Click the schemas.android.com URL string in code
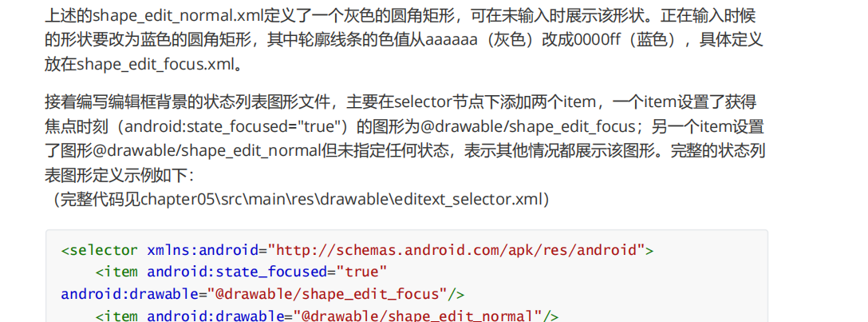This screenshot has width=868, height=322. pos(456,250)
